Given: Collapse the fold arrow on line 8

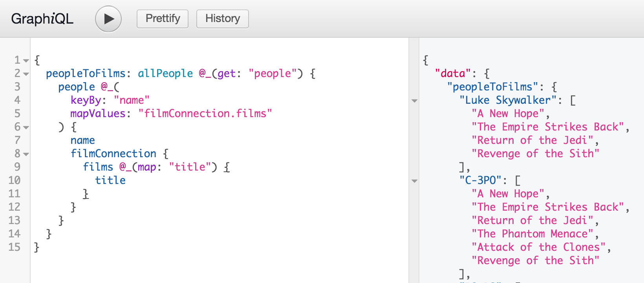Looking at the screenshot, I should (x=26, y=154).
